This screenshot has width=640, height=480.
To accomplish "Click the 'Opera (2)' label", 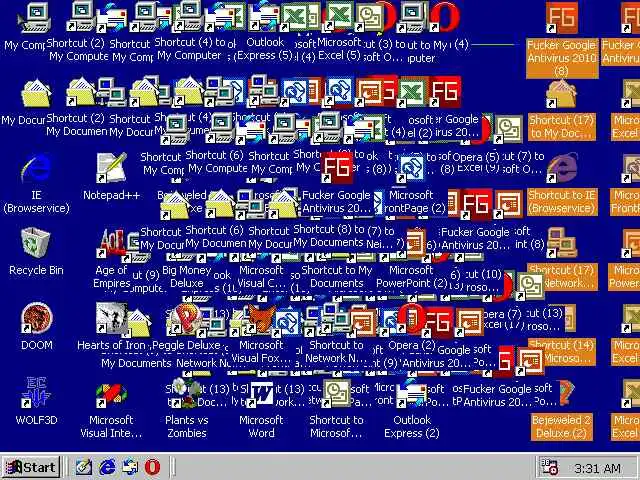I will [x=411, y=345].
